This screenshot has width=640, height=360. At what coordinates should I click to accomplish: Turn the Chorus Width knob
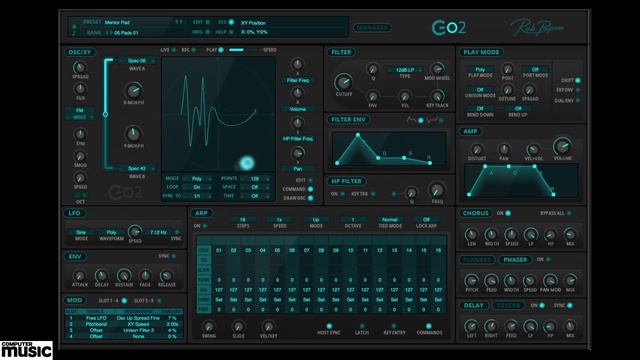coord(491,234)
